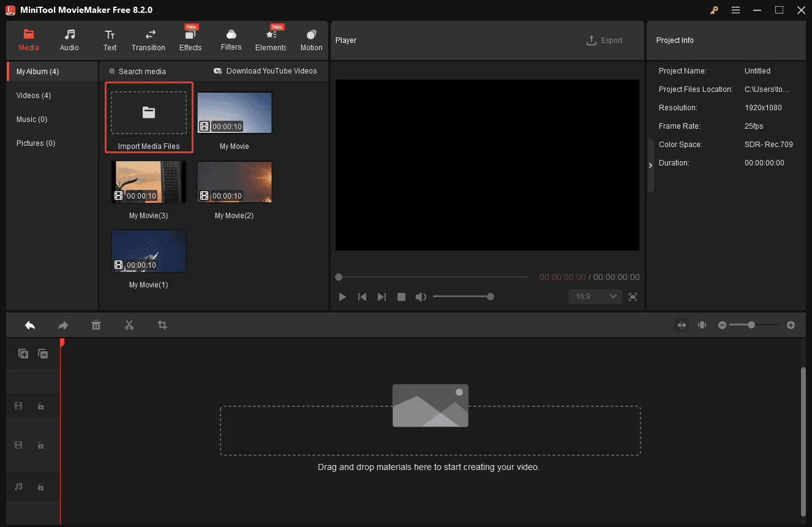Switch to the Audio tab
Screen dimensions: 812x527
coord(69,40)
